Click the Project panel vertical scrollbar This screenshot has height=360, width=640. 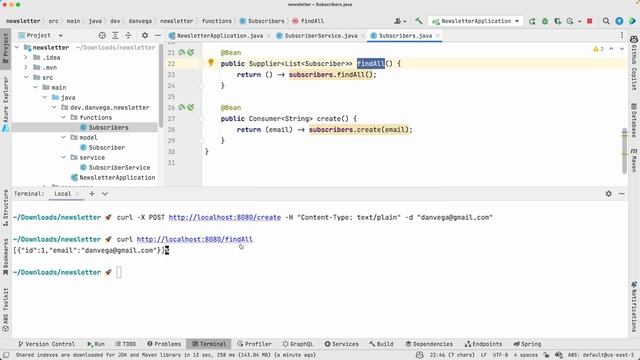[161, 85]
